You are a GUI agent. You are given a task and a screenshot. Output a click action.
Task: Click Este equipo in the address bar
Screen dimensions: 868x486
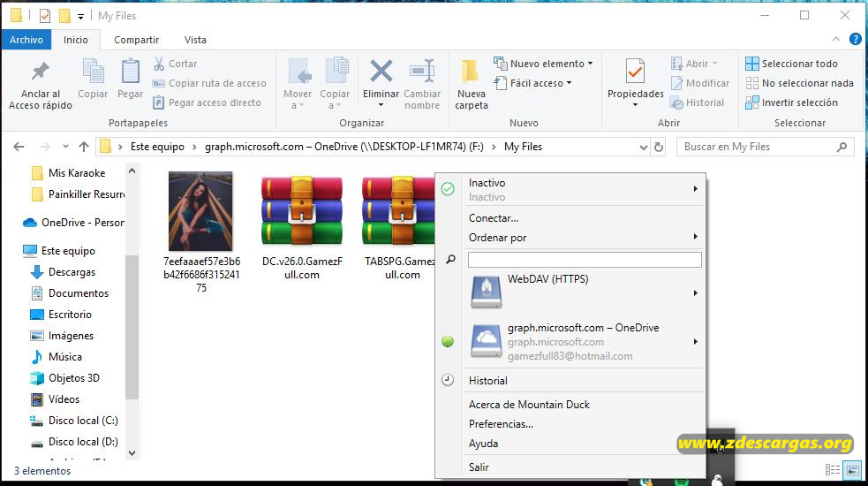(x=157, y=147)
